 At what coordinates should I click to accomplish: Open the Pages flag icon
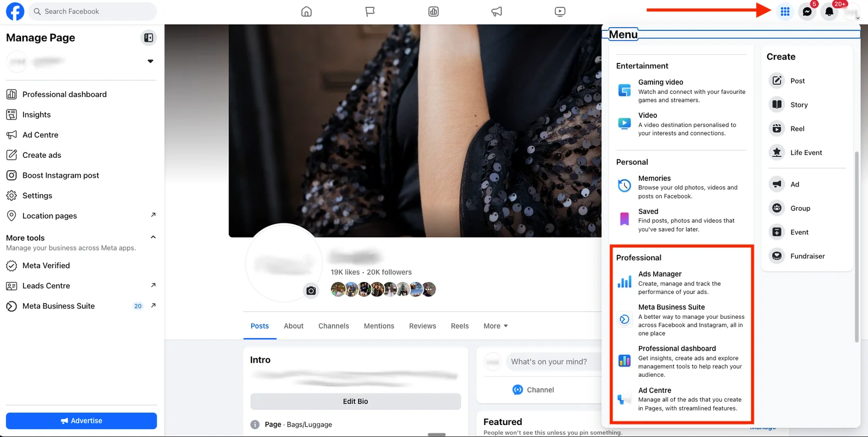click(370, 11)
